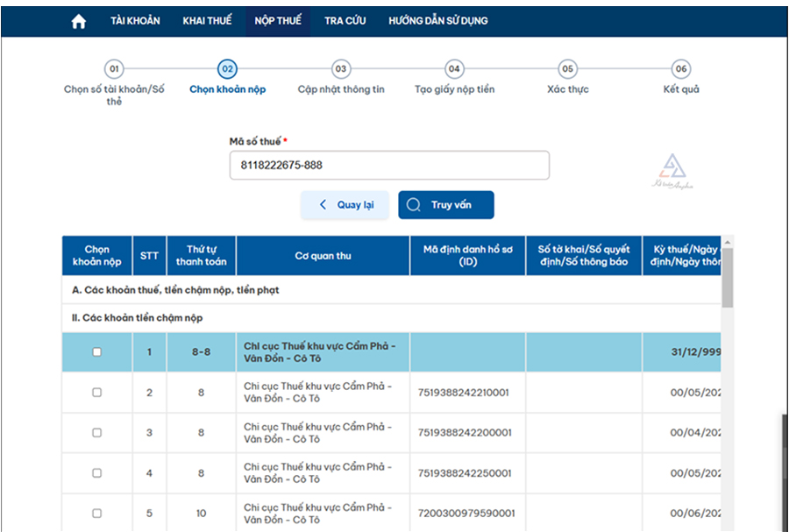Tick the checkbox for row 1

tap(97, 351)
